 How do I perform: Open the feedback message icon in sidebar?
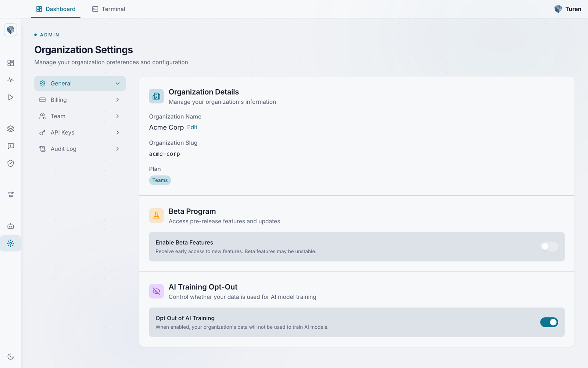point(11,146)
